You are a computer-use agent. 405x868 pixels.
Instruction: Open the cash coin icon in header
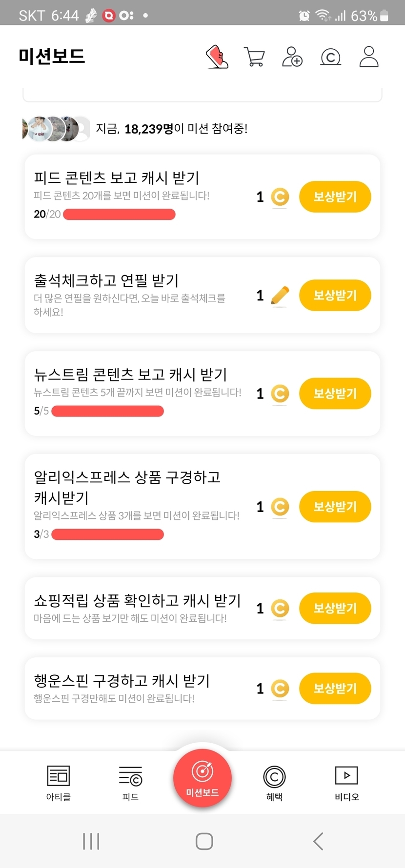point(330,57)
